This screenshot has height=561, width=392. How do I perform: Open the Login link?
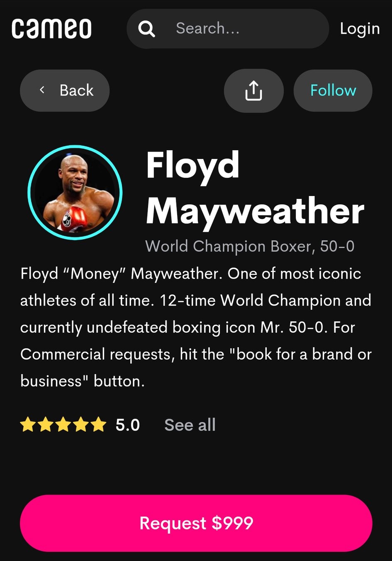[x=360, y=29]
